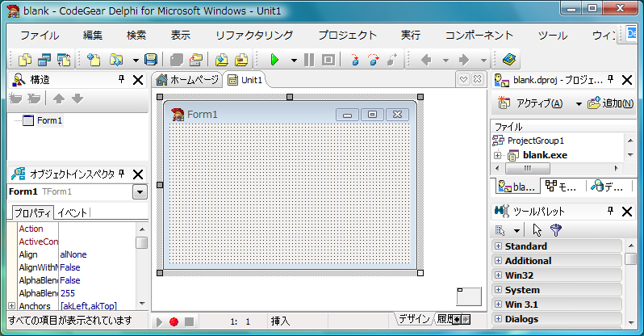Click the View Unit toolbar icon
The height and width of the screenshot is (336, 644).
44,60
